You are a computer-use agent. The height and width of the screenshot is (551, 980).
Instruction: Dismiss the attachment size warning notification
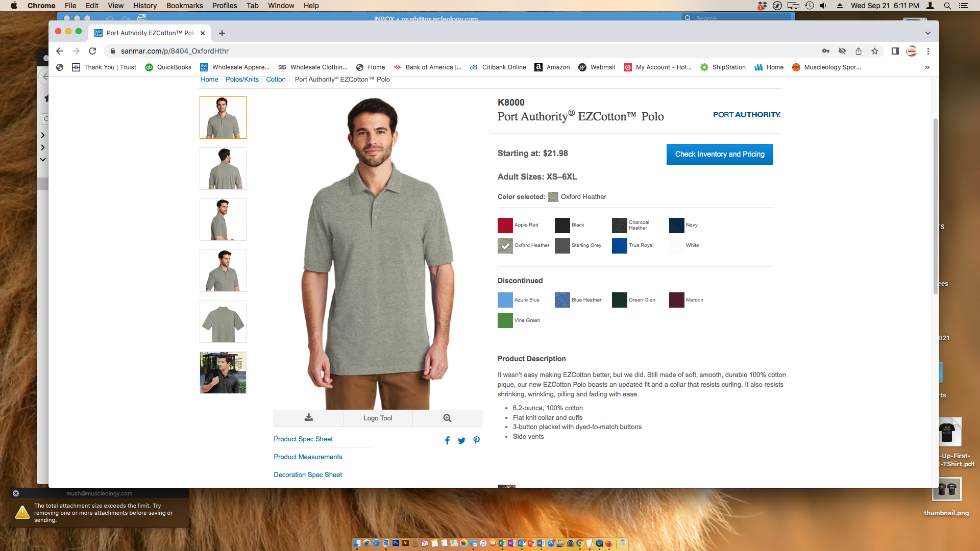point(16,493)
